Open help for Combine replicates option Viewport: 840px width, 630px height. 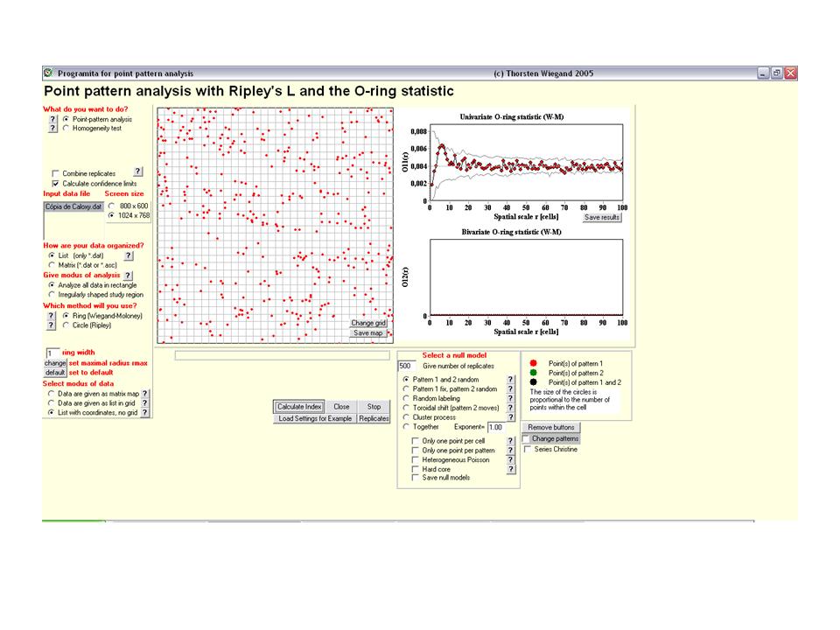(x=137, y=172)
